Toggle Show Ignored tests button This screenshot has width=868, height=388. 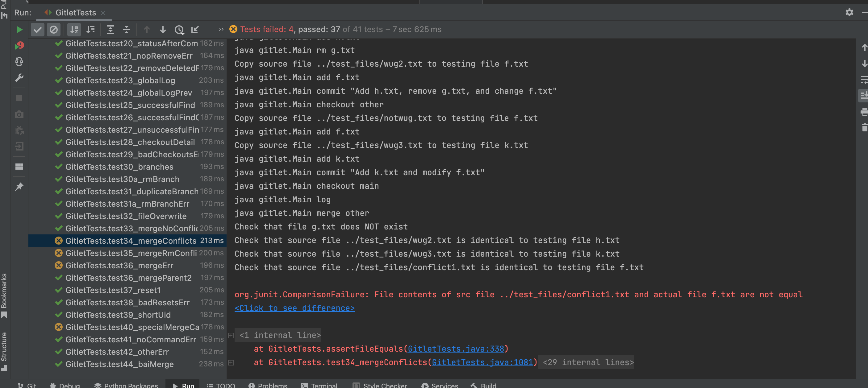point(54,30)
